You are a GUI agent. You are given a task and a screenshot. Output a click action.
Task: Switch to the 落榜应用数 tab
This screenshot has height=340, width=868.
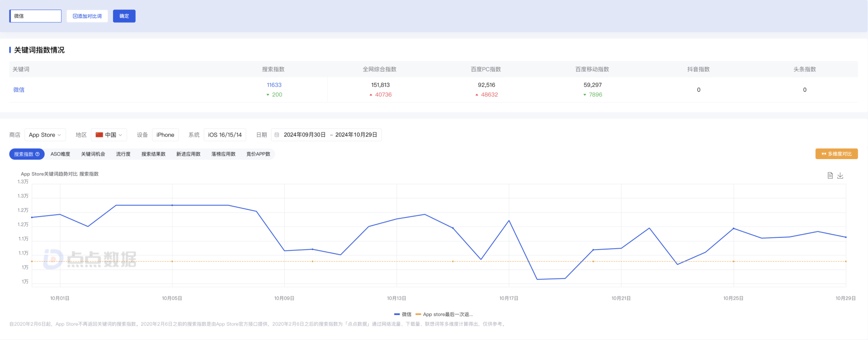(x=223, y=154)
